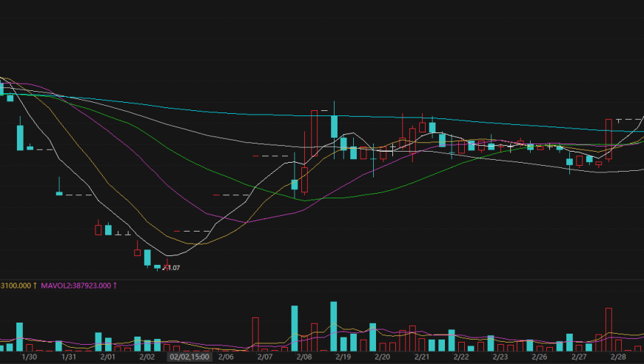Pick the 2/08 date on the axis
644x364 pixels.
pos(304,357)
